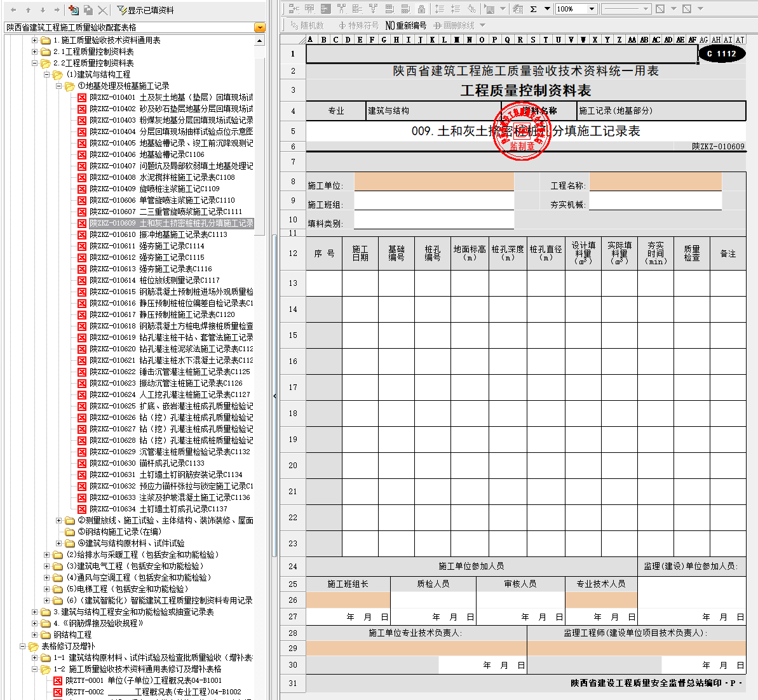Select 陕ZKZ-010610 振冲地基施工记录表
The image size is (758, 700).
pyautogui.click(x=159, y=234)
